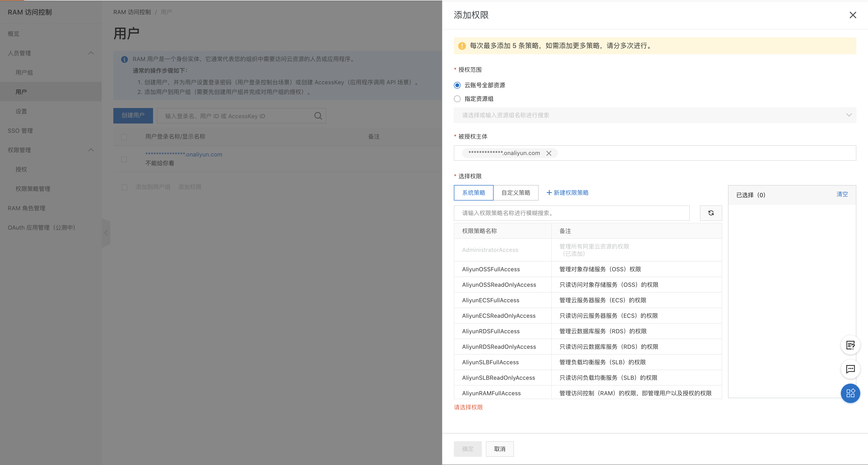Open the 权限策略管理 sidebar menu item
Image resolution: width=868 pixels, height=465 pixels.
click(x=33, y=189)
